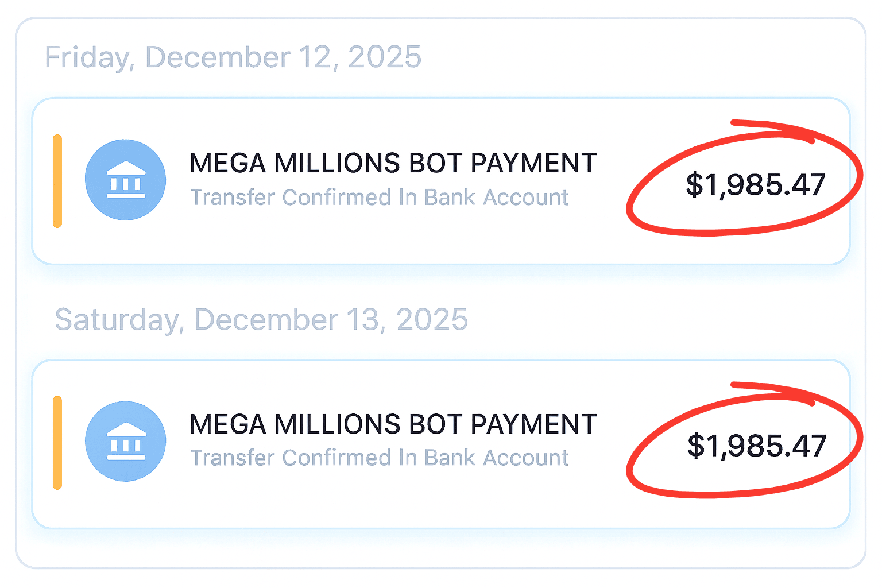This screenshot has width=882, height=588.
Task: Click the word "Saturday" in the second date header
Action: [118, 319]
